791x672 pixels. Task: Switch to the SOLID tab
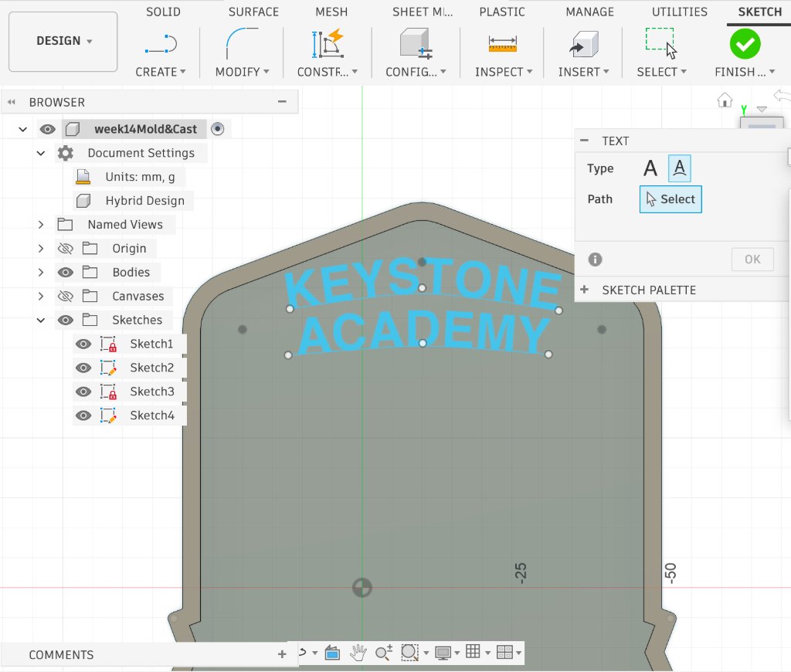(x=163, y=12)
